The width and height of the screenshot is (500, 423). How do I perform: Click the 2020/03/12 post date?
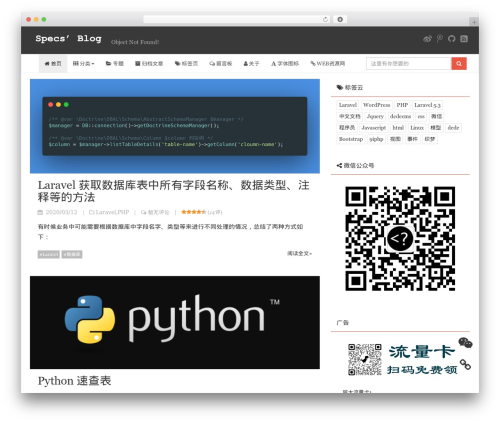coord(61,212)
